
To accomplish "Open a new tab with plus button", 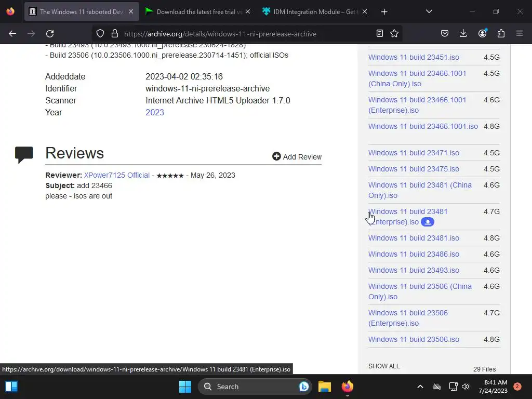I will (384, 12).
